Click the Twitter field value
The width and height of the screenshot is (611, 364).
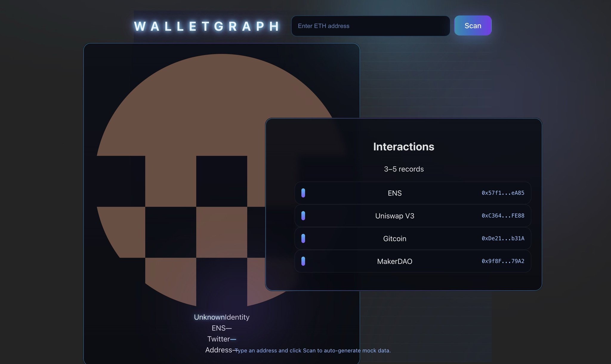pos(233,339)
